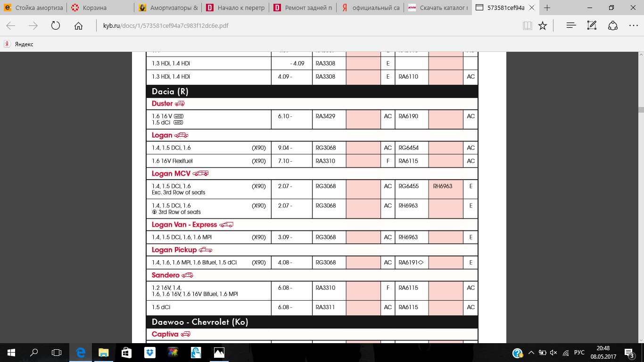This screenshot has height=362, width=644.
Task: Click Exc. 3rd Row of seats text
Action: click(179, 192)
